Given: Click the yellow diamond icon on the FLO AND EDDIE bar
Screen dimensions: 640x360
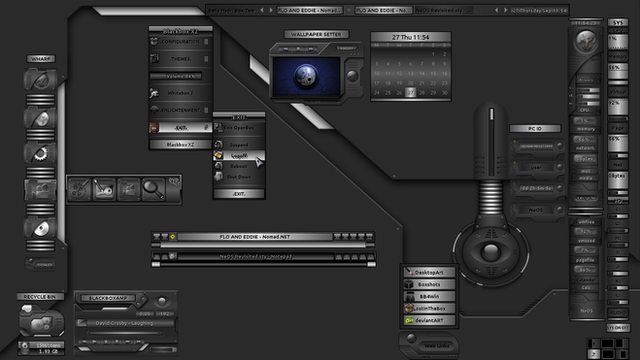Looking at the screenshot, I should [173, 237].
